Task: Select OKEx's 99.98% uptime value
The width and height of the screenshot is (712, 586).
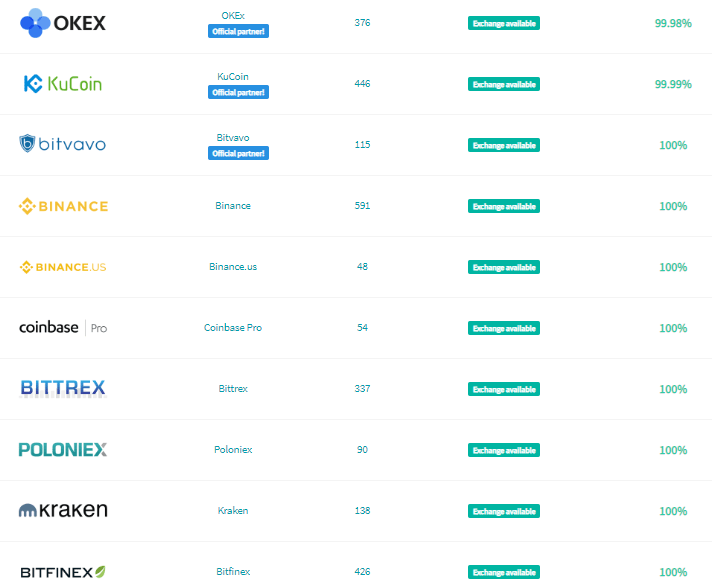Action: (673, 23)
